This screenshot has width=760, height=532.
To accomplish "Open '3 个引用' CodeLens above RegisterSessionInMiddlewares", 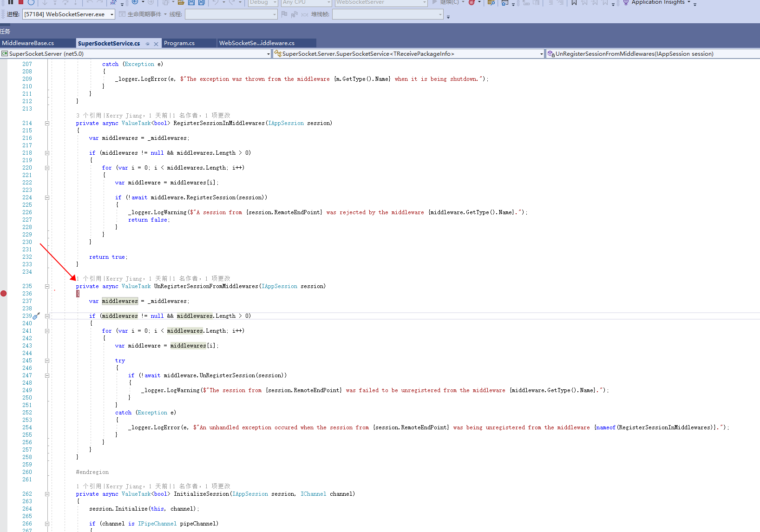I will click(89, 115).
